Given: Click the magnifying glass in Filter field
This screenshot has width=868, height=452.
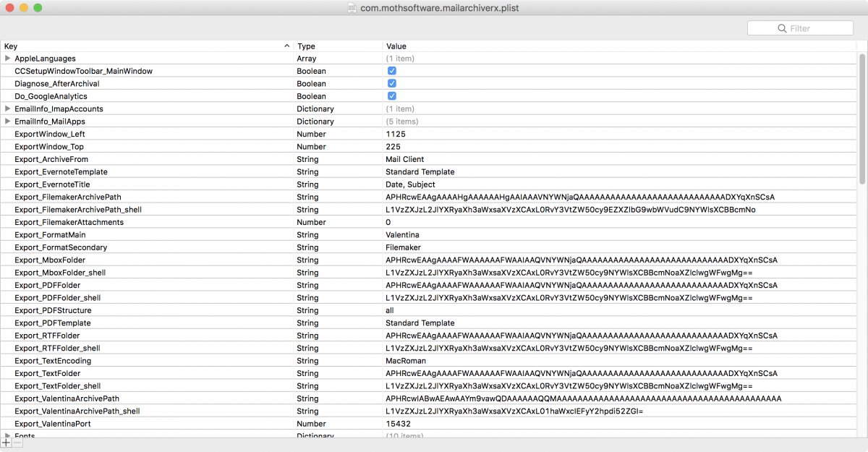Looking at the screenshot, I should [x=782, y=28].
